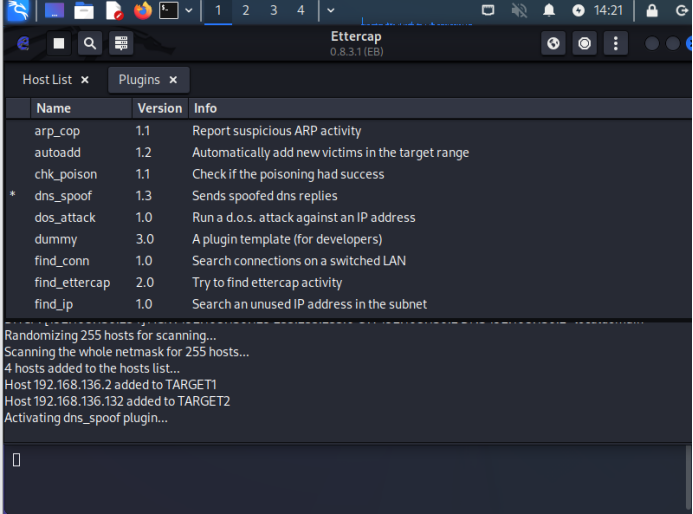The width and height of the screenshot is (693, 514).
Task: Click the terminal cursor in the bottom pane
Action: point(16,460)
